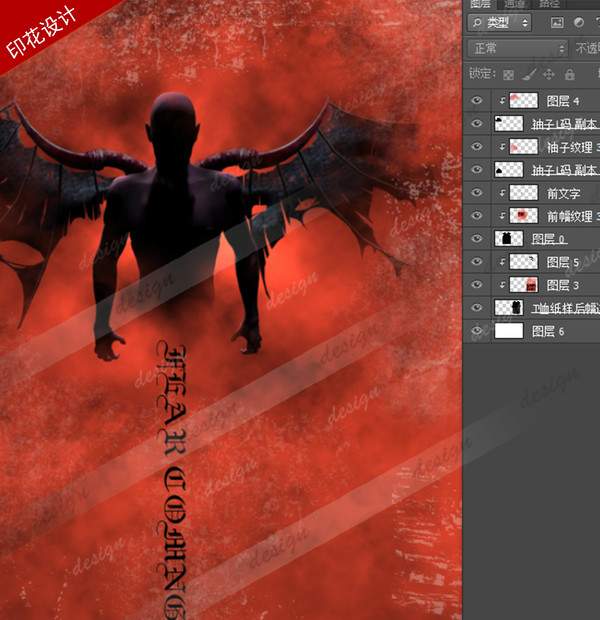Select the layer named 前文字
Viewport: 600px width, 620px height.
point(564,193)
